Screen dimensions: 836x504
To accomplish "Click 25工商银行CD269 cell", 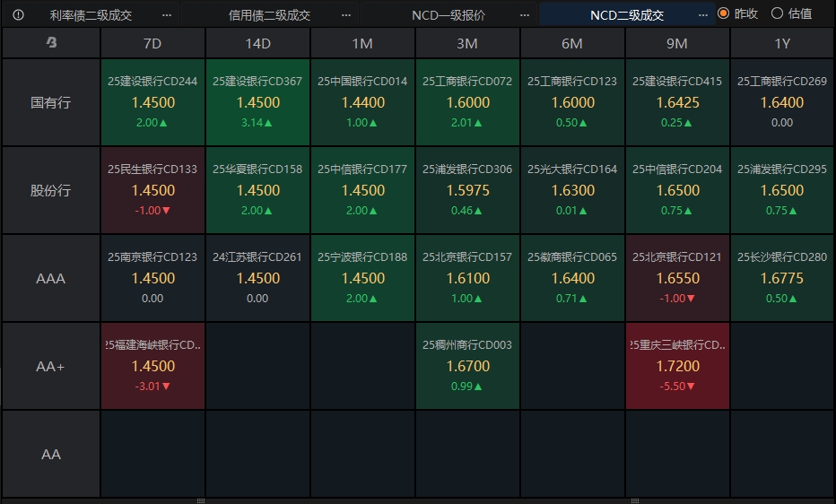I will point(783,102).
